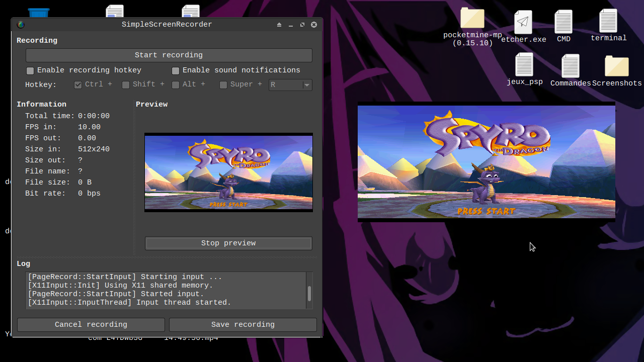The width and height of the screenshot is (644, 362).
Task: Click the Start recording button
Action: (x=169, y=55)
